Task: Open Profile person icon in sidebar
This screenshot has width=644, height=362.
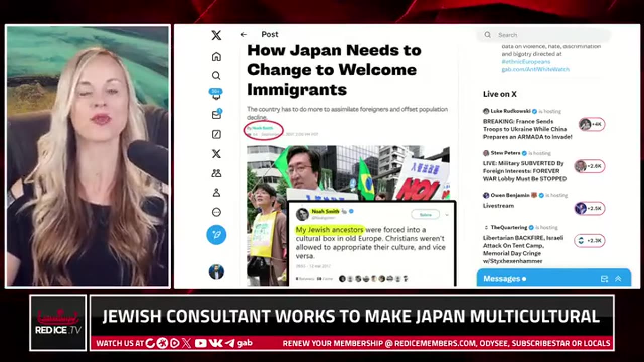Action: pyautogui.click(x=216, y=193)
